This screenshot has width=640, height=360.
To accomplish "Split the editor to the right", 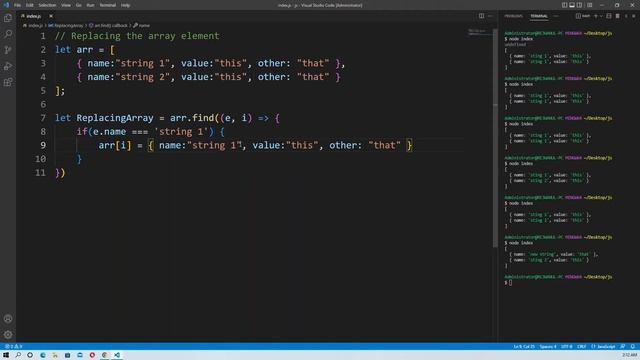I will tap(482, 16).
